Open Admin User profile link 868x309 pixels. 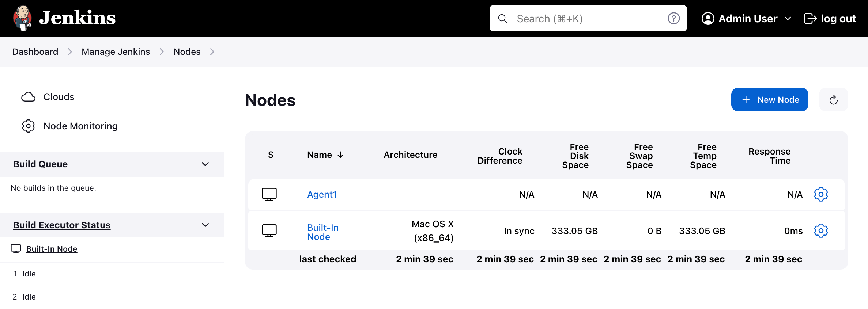[x=748, y=19]
